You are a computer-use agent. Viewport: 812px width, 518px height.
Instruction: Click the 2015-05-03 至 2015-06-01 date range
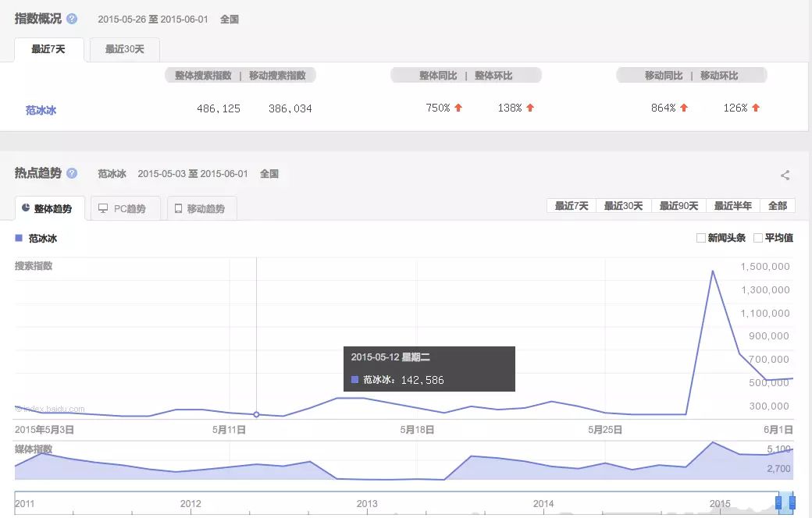[193, 174]
